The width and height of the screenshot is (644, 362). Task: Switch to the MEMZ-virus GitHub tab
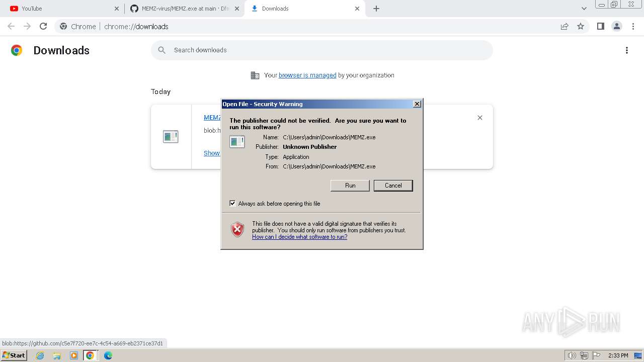(185, 9)
